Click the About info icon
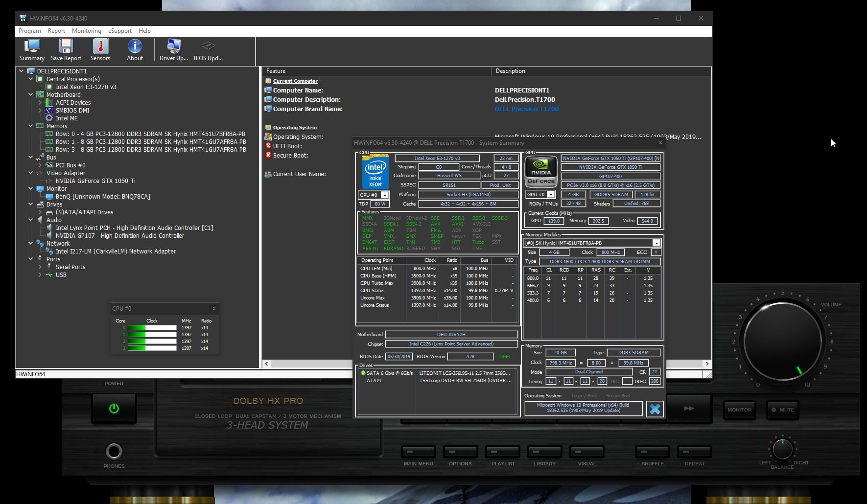 pos(135,50)
